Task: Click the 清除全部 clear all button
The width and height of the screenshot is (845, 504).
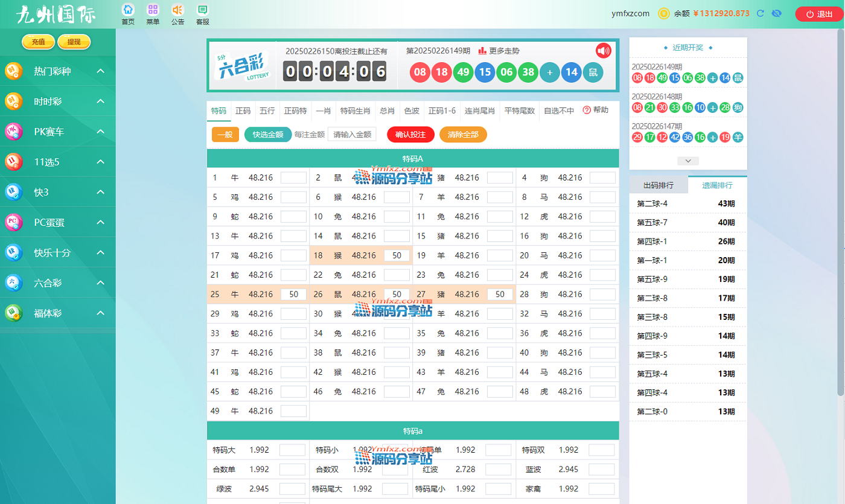Action: (463, 135)
